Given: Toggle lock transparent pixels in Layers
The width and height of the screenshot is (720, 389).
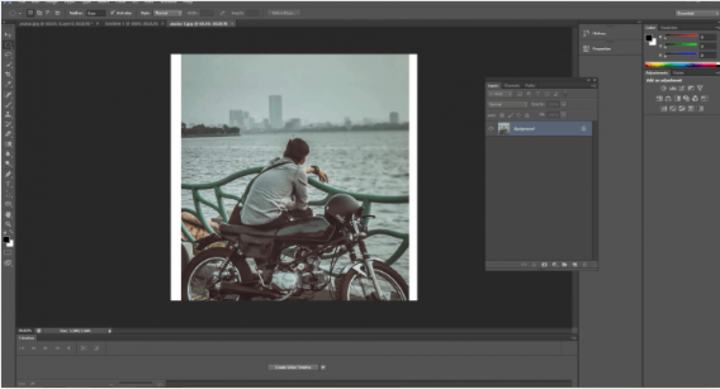Looking at the screenshot, I should click(502, 115).
